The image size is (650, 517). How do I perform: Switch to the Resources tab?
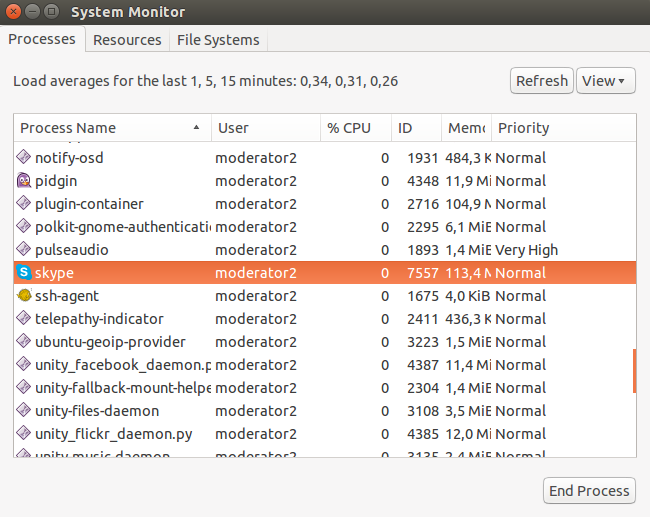tap(127, 40)
